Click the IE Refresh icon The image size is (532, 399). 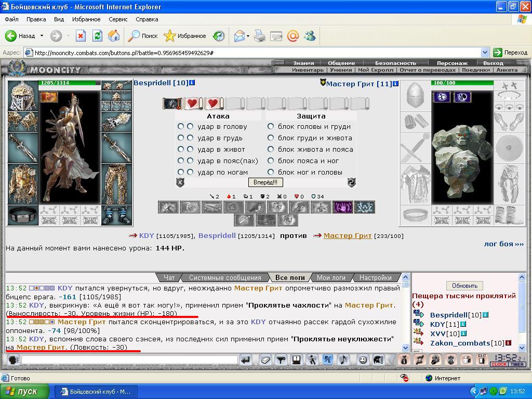tap(97, 36)
